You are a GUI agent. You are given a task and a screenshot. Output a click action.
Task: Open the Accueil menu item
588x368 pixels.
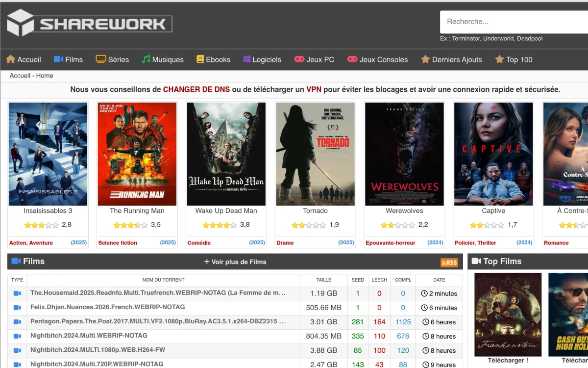pyautogui.click(x=24, y=59)
